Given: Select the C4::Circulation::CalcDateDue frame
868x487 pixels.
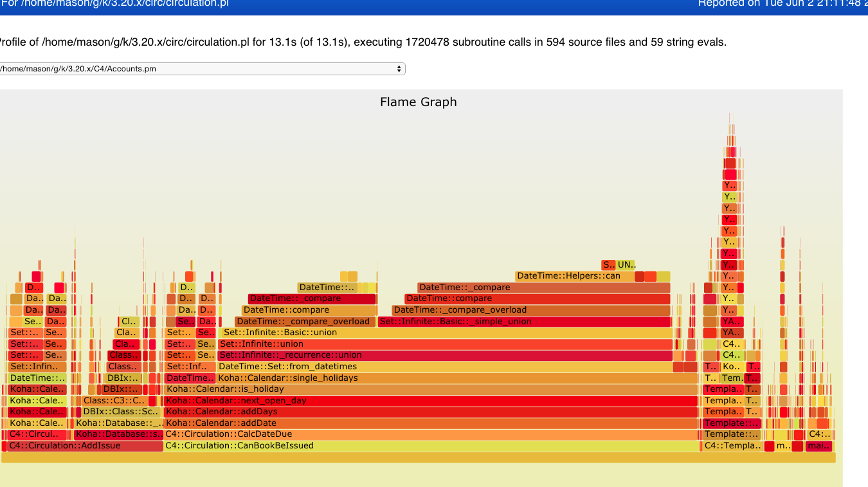Looking at the screenshot, I should point(431,434).
